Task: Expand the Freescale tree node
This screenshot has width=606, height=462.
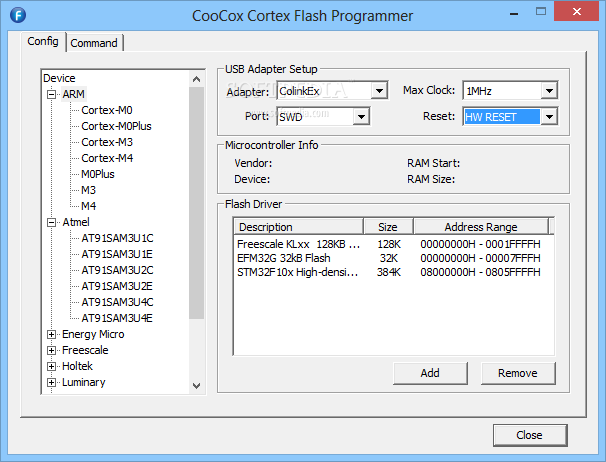Action: click(51, 350)
